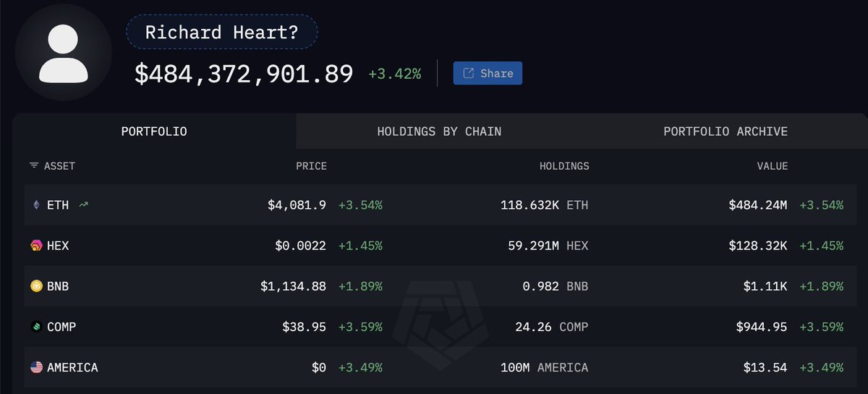Click the BNB token icon

tap(36, 286)
